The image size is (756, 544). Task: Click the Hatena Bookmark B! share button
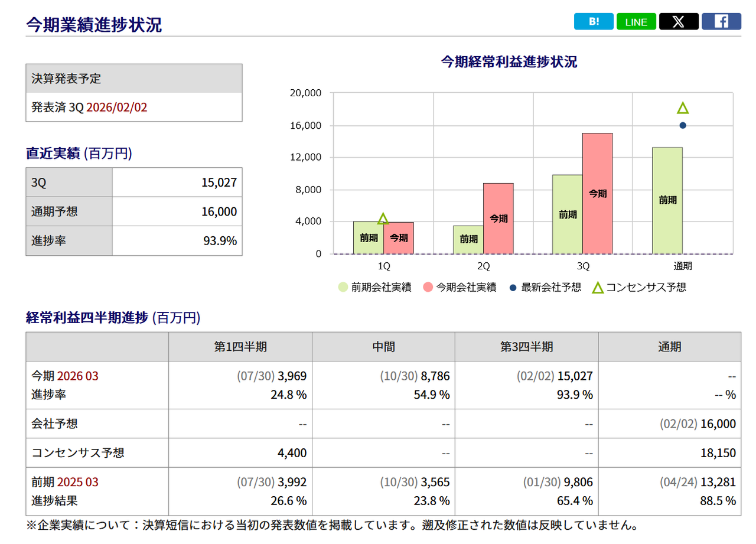(594, 22)
